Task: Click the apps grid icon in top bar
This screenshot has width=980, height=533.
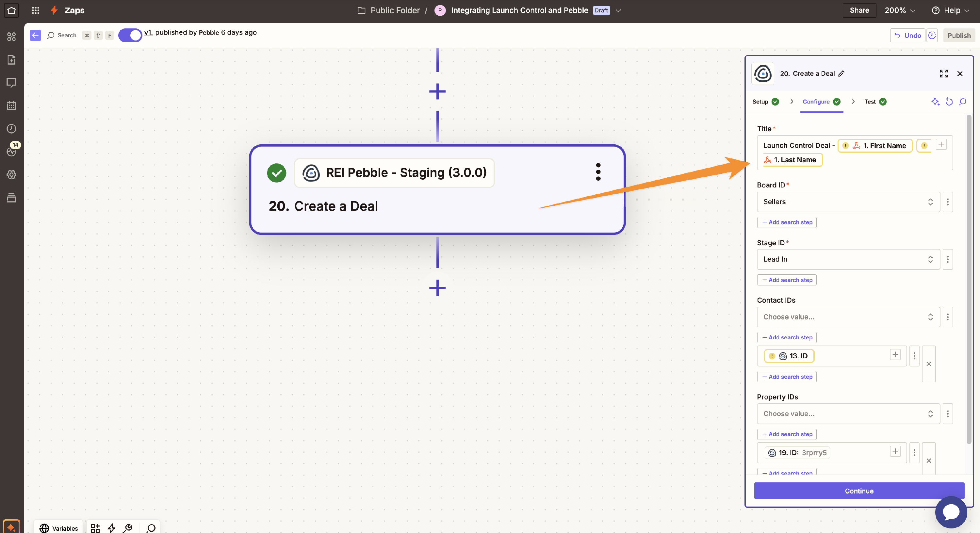Action: pos(35,10)
